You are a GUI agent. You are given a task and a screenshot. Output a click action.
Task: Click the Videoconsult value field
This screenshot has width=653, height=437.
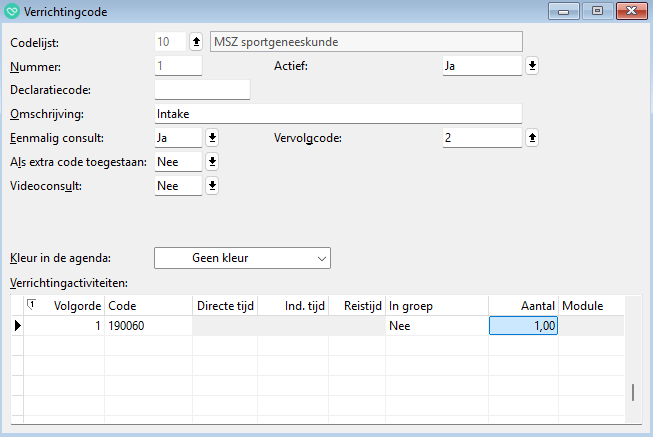coord(178,186)
